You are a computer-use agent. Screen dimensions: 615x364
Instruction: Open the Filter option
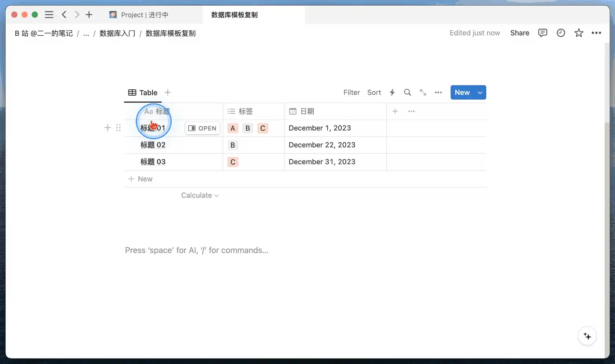(x=351, y=92)
